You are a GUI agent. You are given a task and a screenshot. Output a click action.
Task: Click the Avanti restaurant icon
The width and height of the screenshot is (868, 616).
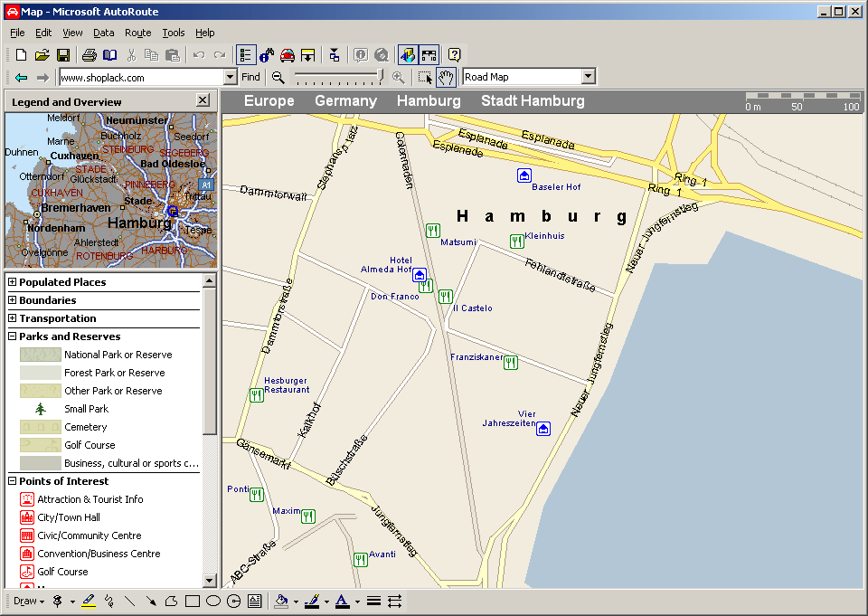click(361, 560)
